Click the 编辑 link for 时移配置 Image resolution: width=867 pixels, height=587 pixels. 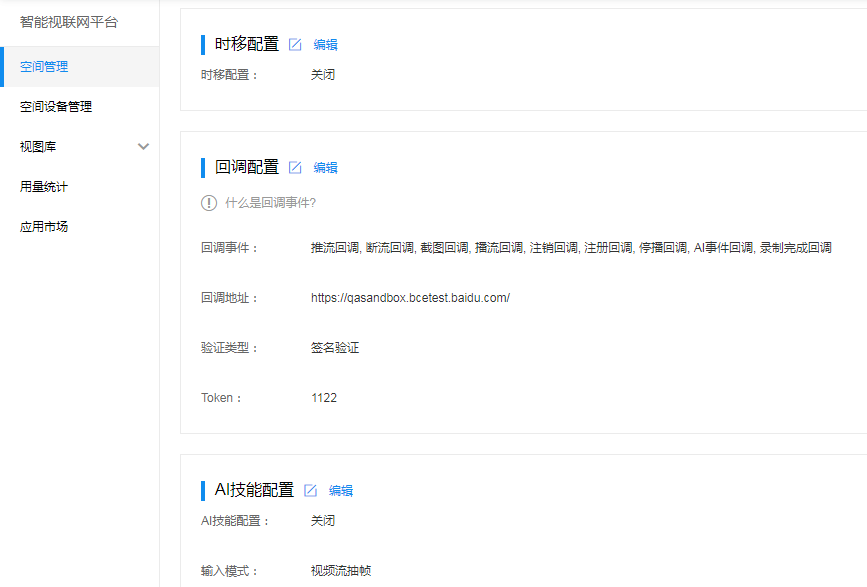pos(325,45)
